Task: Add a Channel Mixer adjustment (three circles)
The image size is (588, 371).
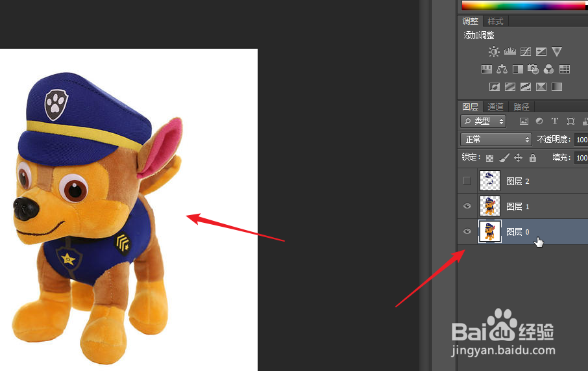Action: point(548,69)
